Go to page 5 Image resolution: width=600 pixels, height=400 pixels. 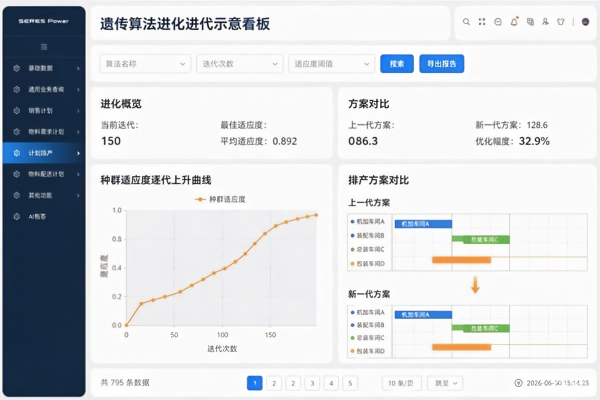350,383
